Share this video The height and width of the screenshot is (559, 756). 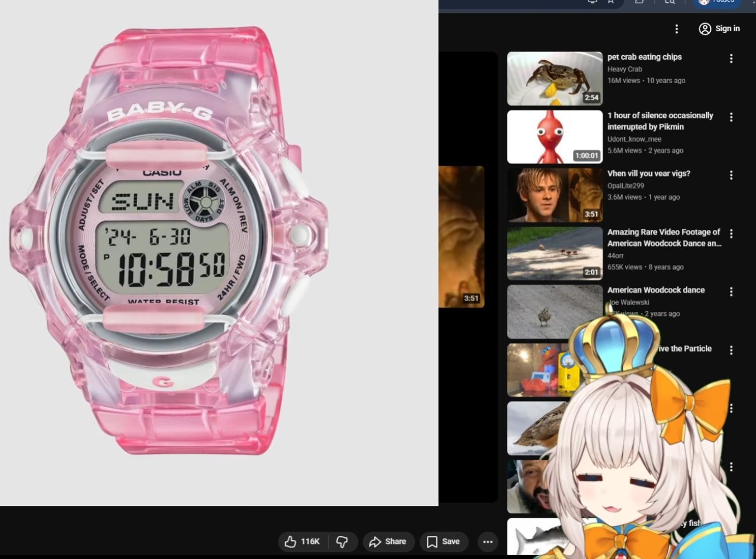coord(388,542)
